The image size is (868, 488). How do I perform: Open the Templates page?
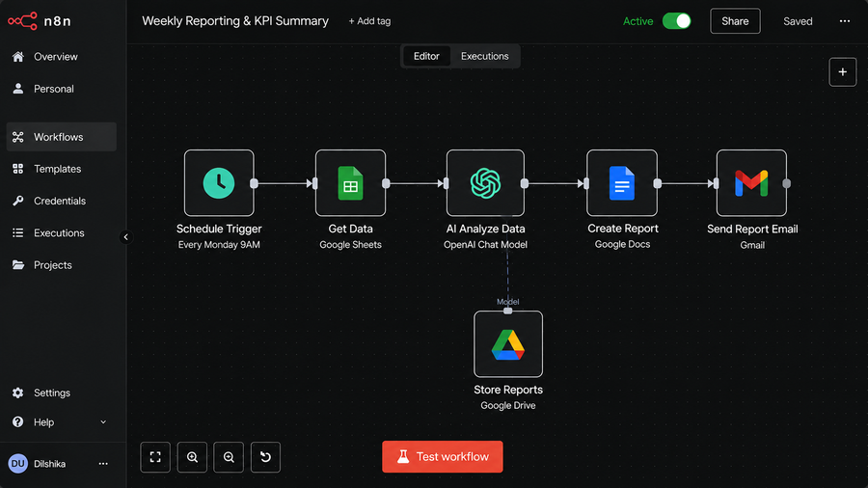(62, 169)
